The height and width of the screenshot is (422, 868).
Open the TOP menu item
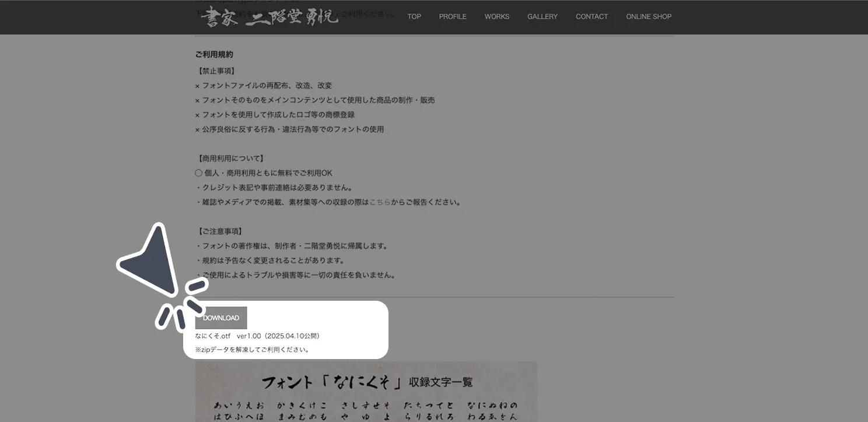coord(414,16)
